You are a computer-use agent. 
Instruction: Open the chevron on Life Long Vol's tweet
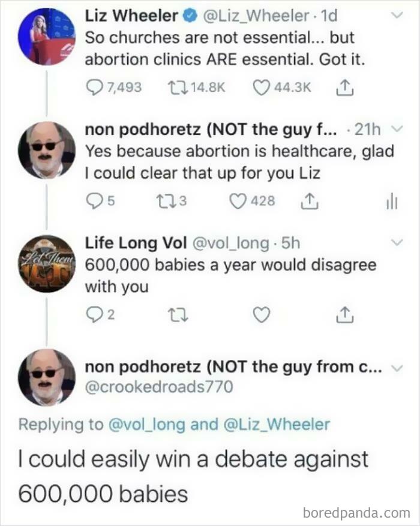pos(397,241)
